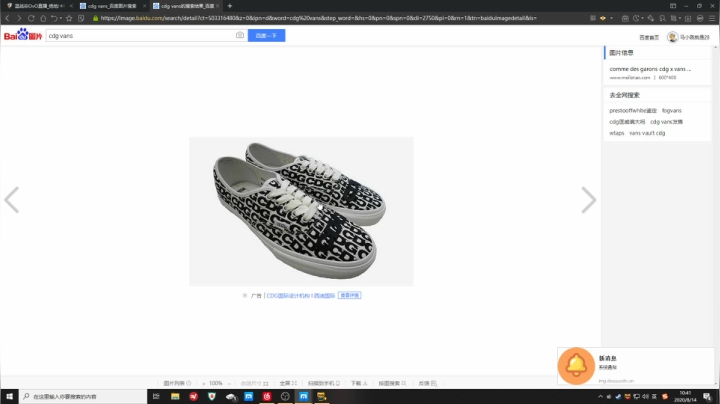Go forward with the browser forward arrow
The image size is (720, 404).
[x=19, y=18]
